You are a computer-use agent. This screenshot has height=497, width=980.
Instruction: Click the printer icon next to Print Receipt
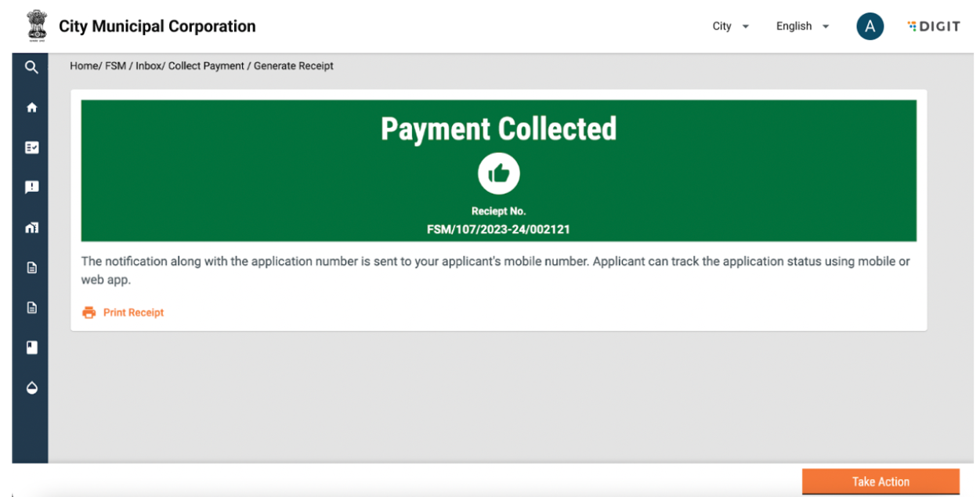[x=89, y=313]
